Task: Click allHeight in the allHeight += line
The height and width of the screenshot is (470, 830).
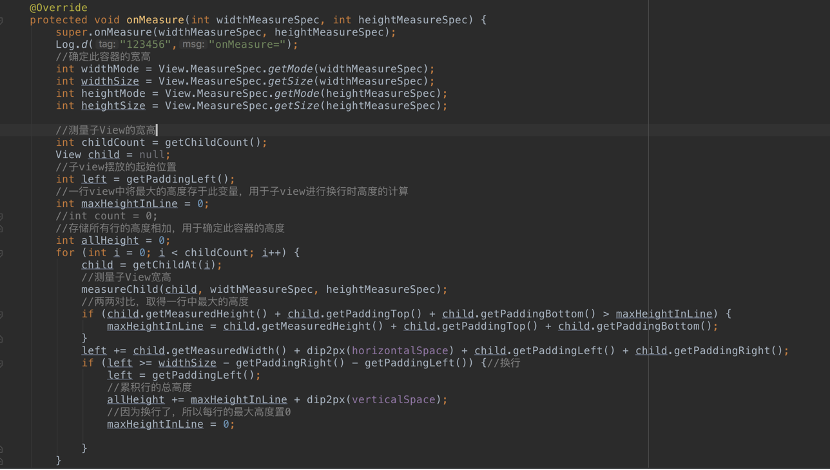Action: (x=136, y=399)
